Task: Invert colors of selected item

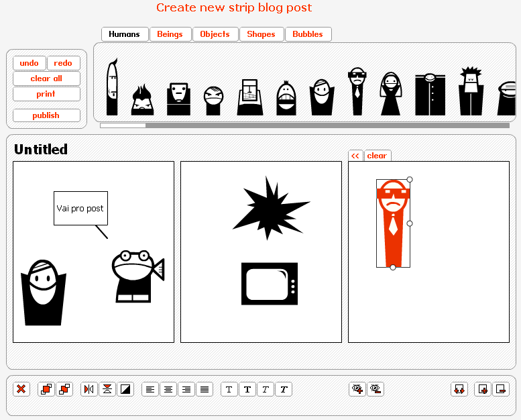Action: pyautogui.click(x=125, y=389)
